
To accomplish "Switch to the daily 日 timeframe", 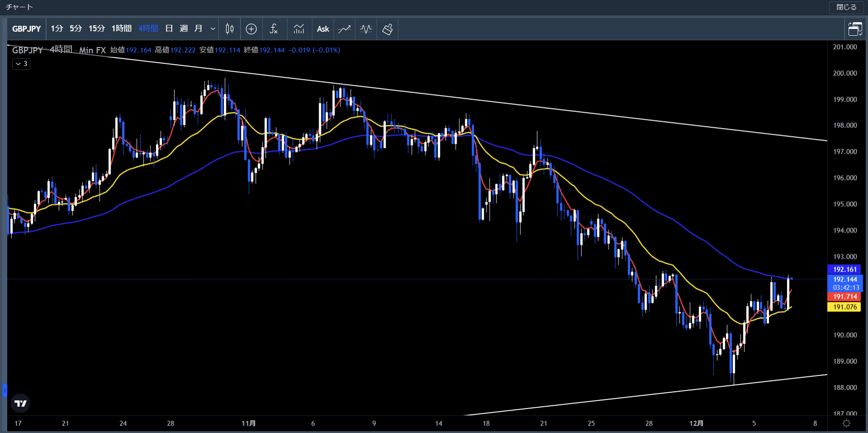I will 169,29.
